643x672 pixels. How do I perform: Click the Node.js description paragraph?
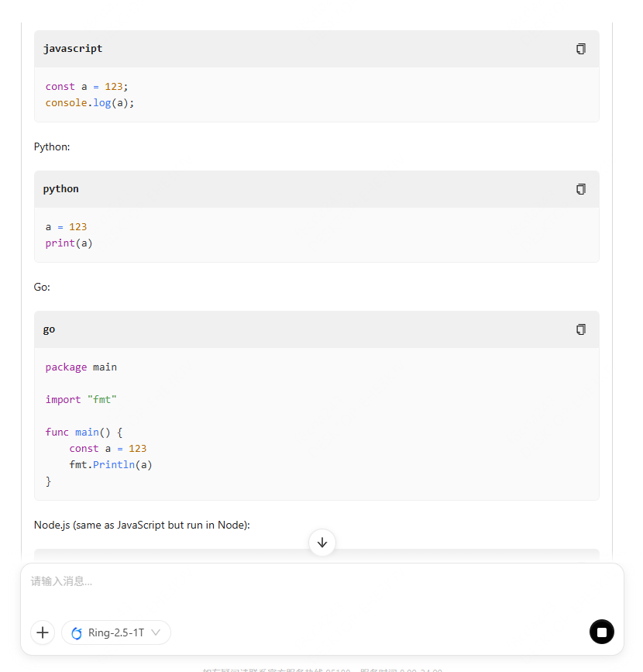pos(142,525)
